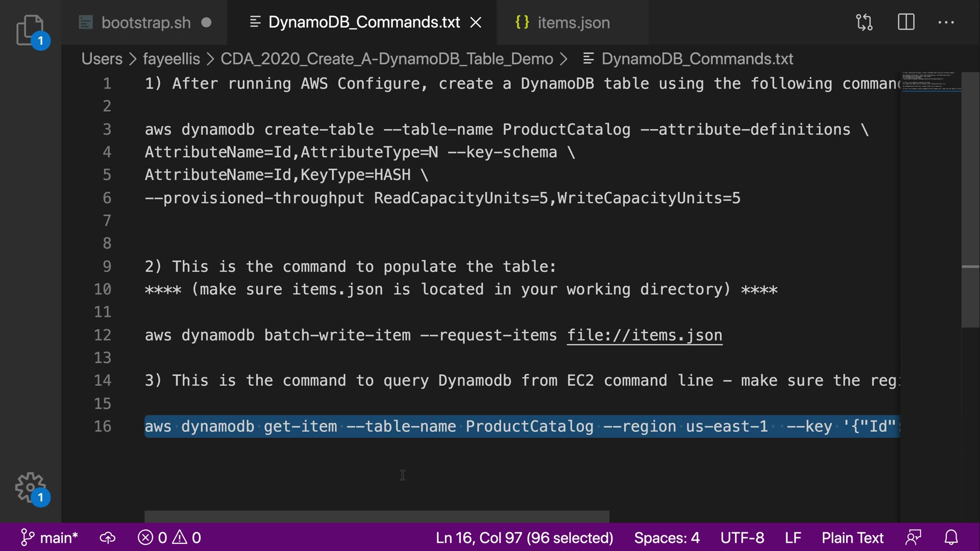Open the Plain Text language mode selector

click(852, 538)
